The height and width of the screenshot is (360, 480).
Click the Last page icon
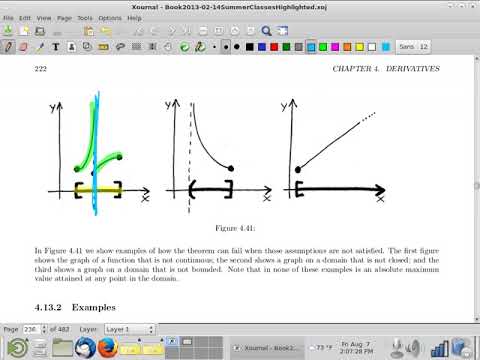coord(187,31)
